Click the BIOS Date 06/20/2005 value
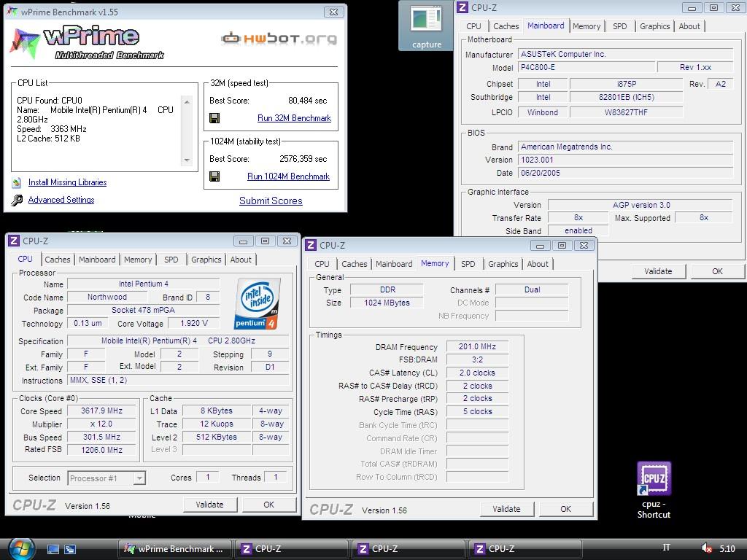Screen dimensions: 747x560 click(x=625, y=173)
